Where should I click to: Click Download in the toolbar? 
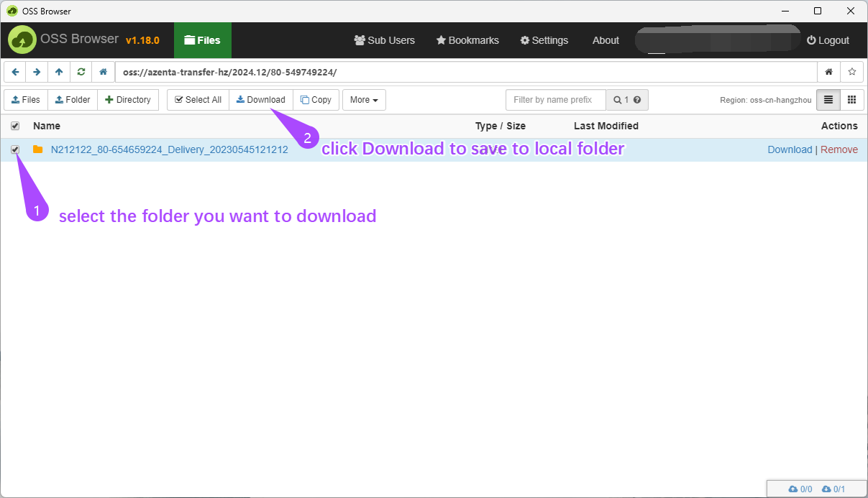pyautogui.click(x=260, y=100)
